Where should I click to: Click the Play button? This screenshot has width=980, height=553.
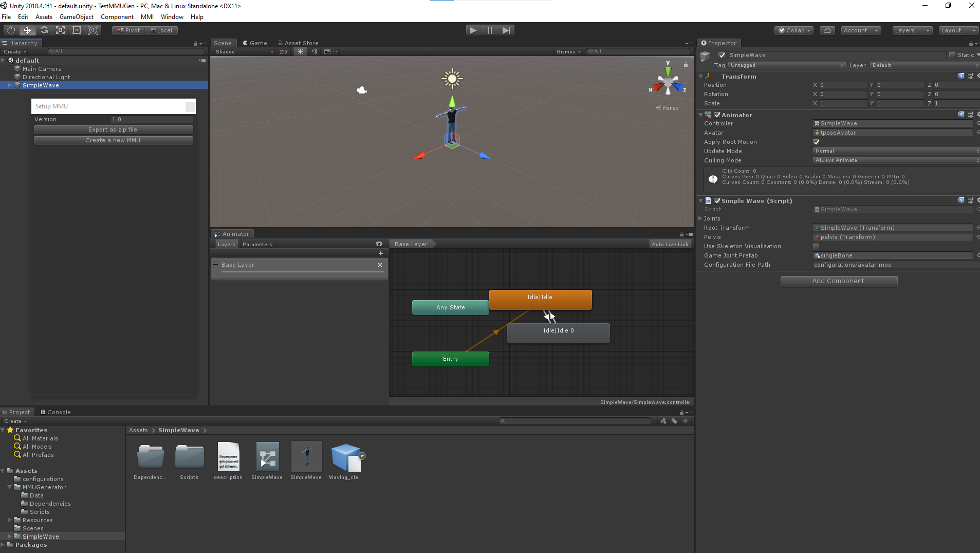tap(473, 30)
